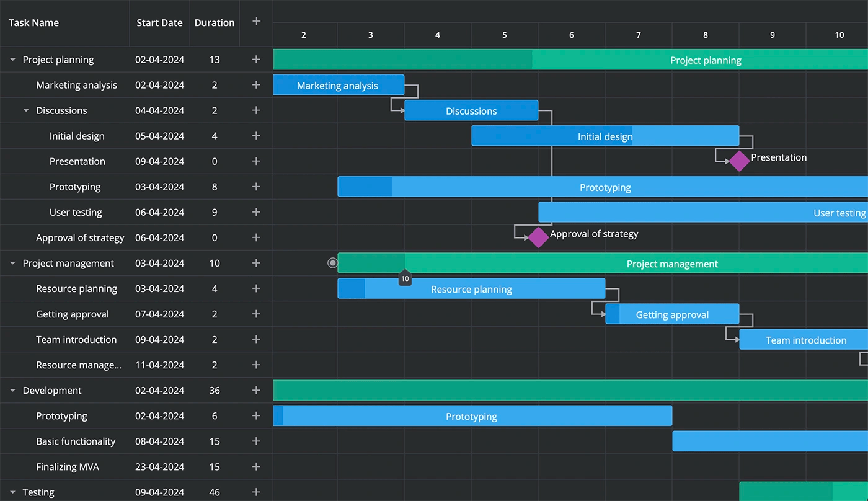Add a subtask under Project planning
Viewport: 868px width, 501px height.
256,60
